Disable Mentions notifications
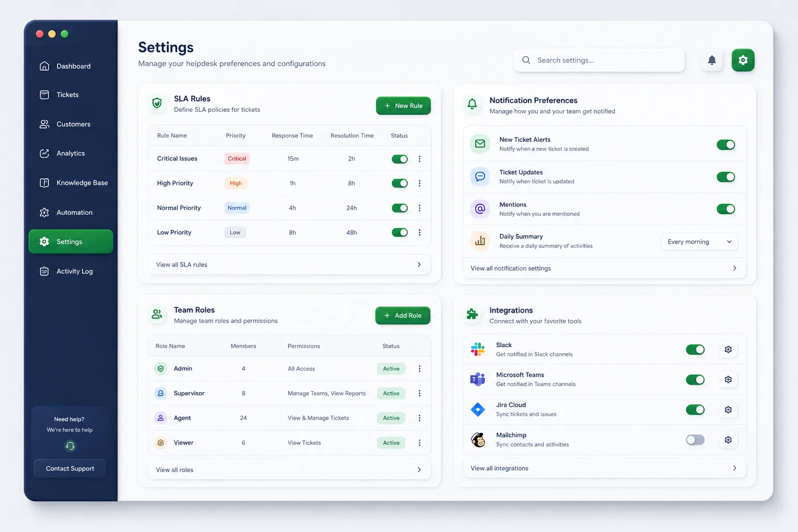Screen dimensions: 798x532 pyautogui.click(x=726, y=209)
